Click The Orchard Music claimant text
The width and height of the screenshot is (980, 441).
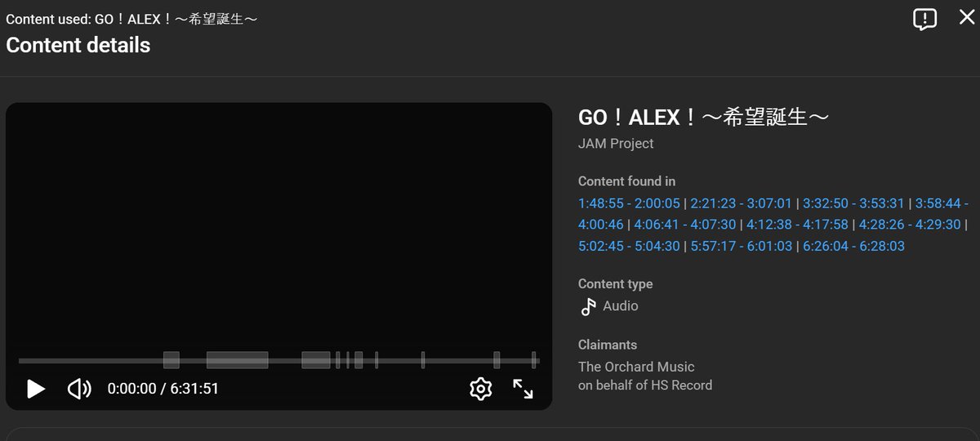tap(636, 367)
